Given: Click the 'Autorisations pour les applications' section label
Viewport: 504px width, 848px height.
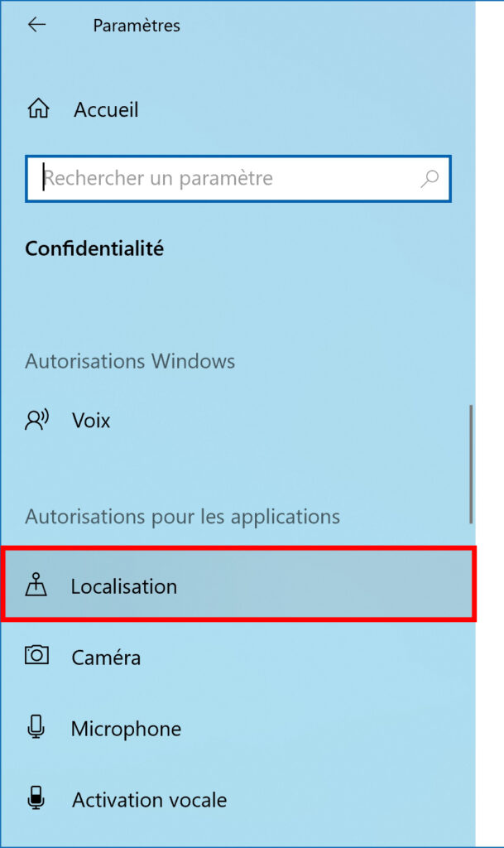Looking at the screenshot, I should pyautogui.click(x=183, y=517).
